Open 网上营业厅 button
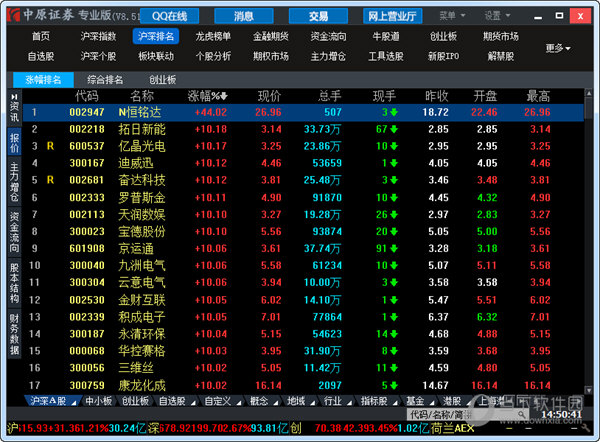600x442 pixels. click(x=393, y=16)
